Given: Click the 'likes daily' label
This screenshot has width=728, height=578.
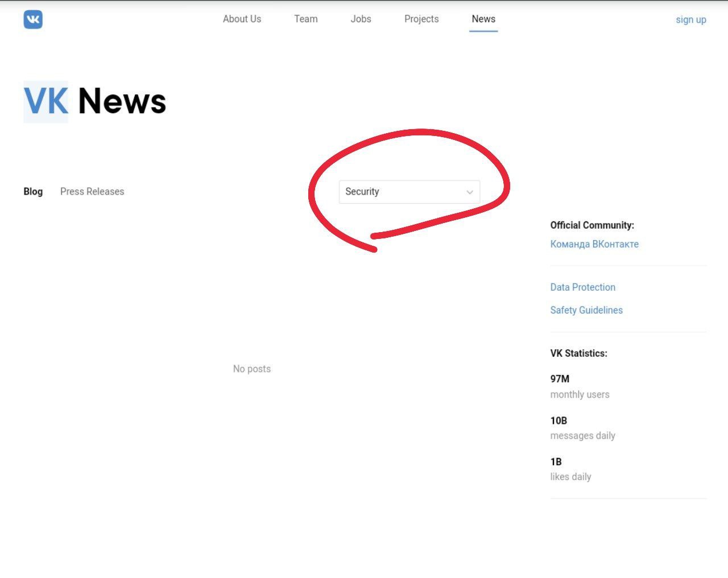Looking at the screenshot, I should tap(570, 477).
